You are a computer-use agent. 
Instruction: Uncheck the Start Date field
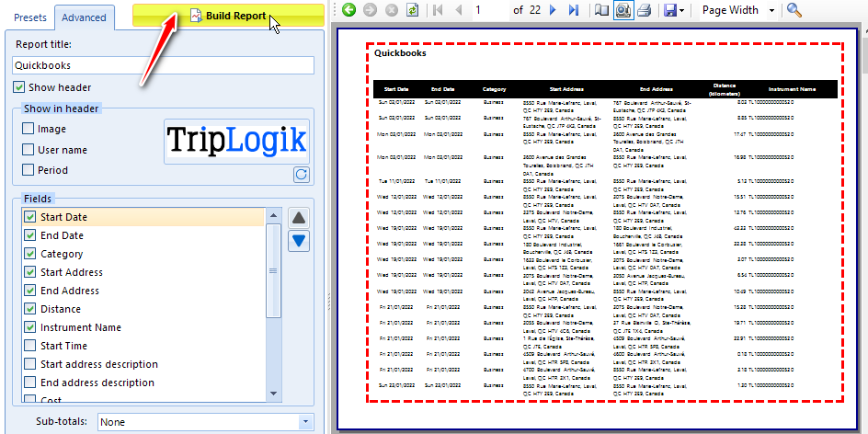[30, 217]
